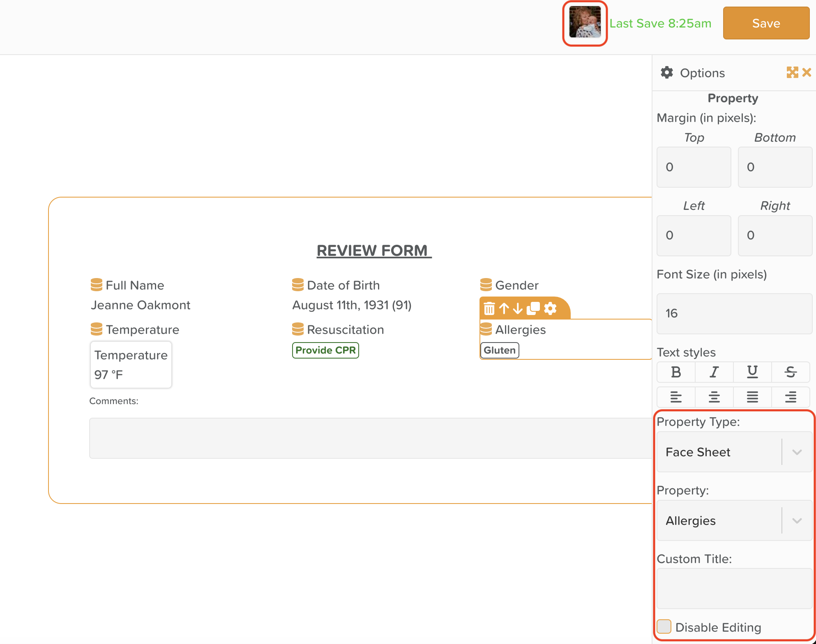Enable italic text style in Text styles

point(714,372)
